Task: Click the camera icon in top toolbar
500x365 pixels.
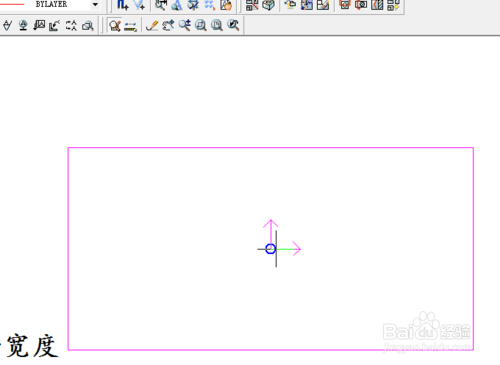Action: pyautogui.click(x=361, y=5)
